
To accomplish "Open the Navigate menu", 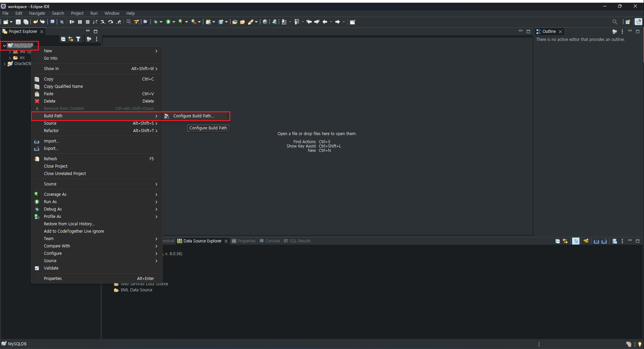I will pyautogui.click(x=37, y=13).
